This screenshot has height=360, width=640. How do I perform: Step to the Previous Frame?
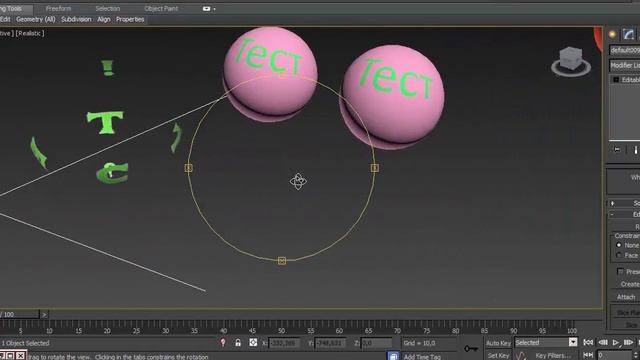[x=602, y=343]
